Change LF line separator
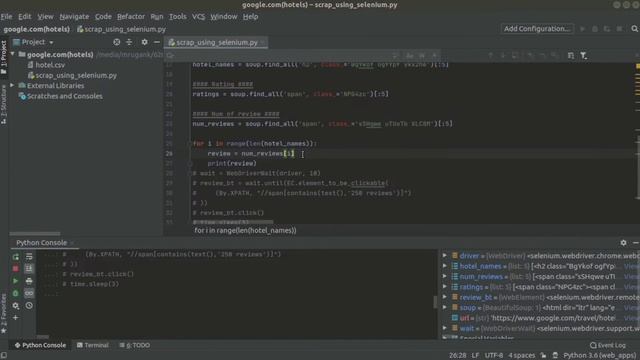The image size is (640, 360). coord(475,356)
